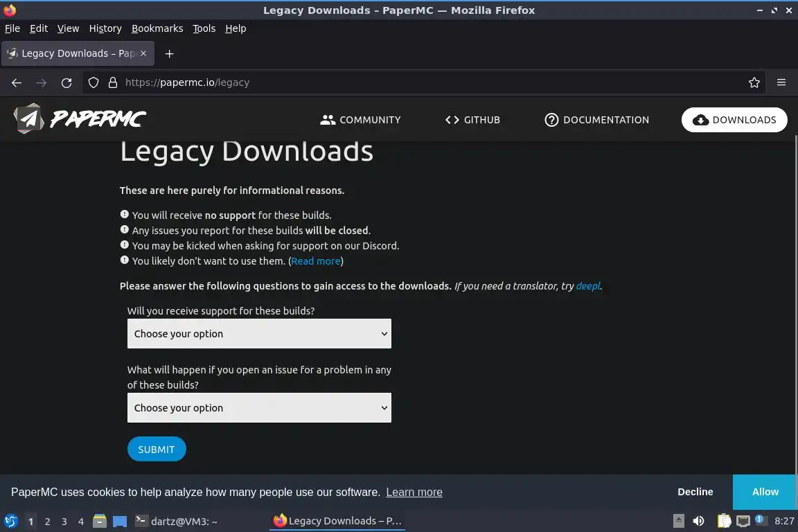Go back with the browser back arrow
Viewport: 798px width, 532px height.
pyautogui.click(x=17, y=82)
